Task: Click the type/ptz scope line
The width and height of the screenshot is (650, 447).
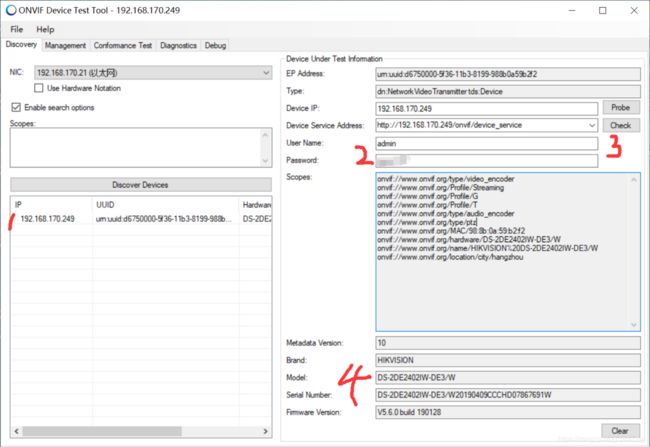Action: coord(427,222)
